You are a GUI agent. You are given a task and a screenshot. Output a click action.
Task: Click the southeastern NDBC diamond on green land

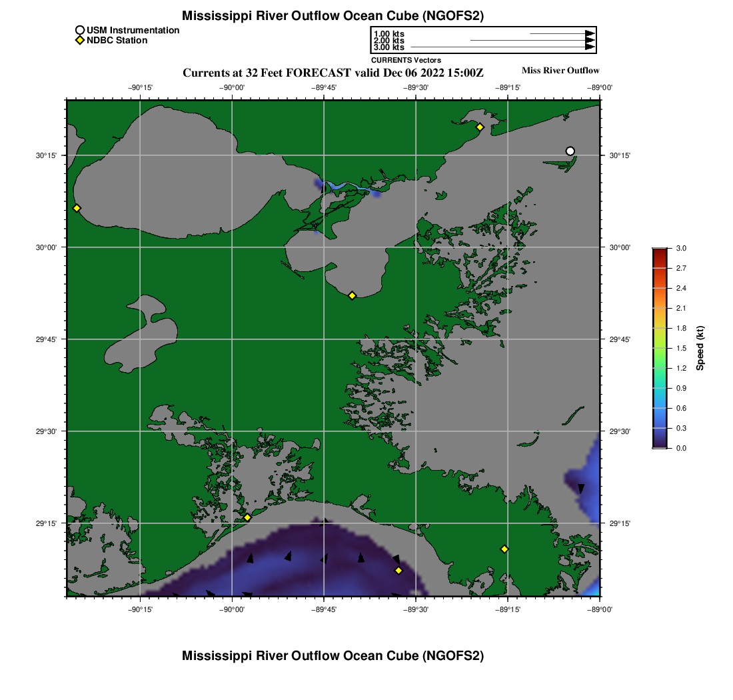504,549
